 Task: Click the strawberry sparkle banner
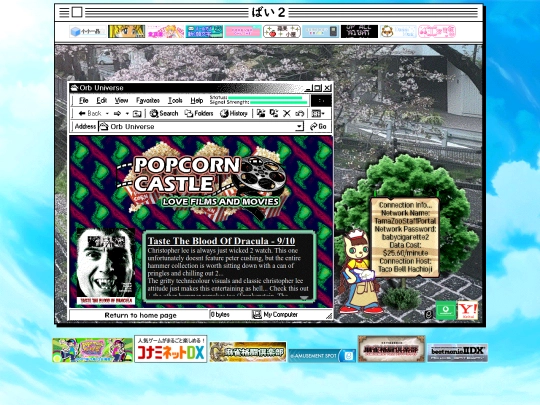tap(282, 31)
